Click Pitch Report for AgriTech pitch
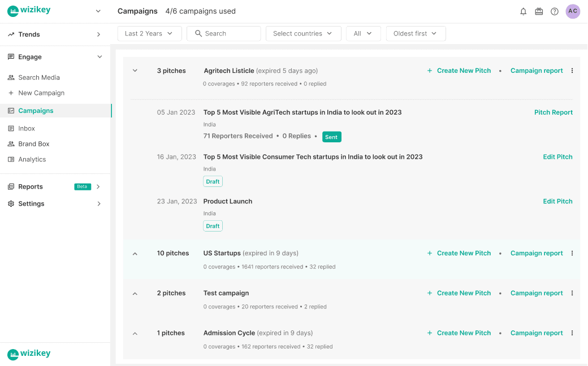The height and width of the screenshot is (366, 588). 553,112
